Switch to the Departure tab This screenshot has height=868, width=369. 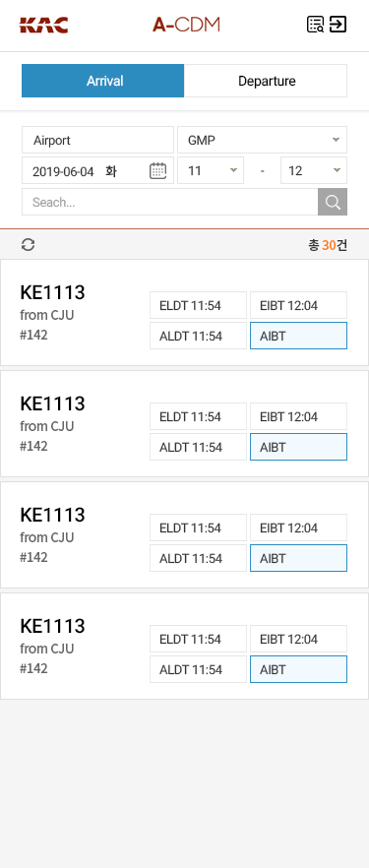pyautogui.click(x=266, y=81)
